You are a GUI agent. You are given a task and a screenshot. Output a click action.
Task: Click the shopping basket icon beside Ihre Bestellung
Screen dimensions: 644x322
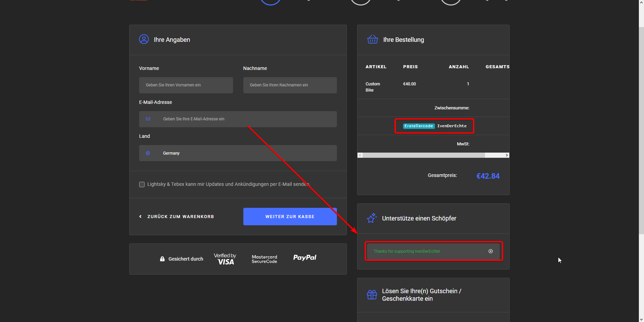[373, 39]
